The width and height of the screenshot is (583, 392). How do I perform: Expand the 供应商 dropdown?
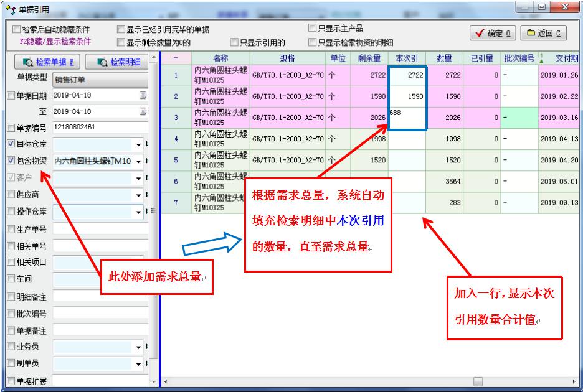[x=139, y=195]
